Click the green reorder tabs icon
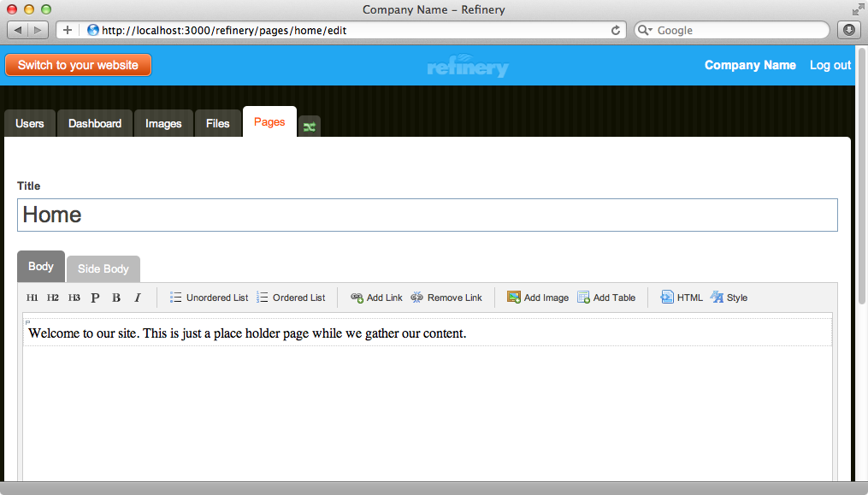 point(310,127)
